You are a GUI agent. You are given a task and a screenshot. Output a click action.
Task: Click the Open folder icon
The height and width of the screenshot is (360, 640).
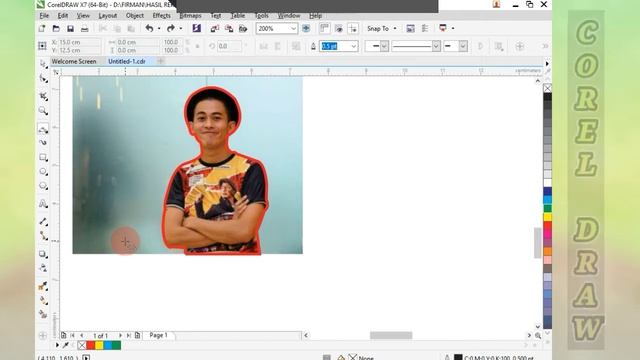[x=56, y=29]
